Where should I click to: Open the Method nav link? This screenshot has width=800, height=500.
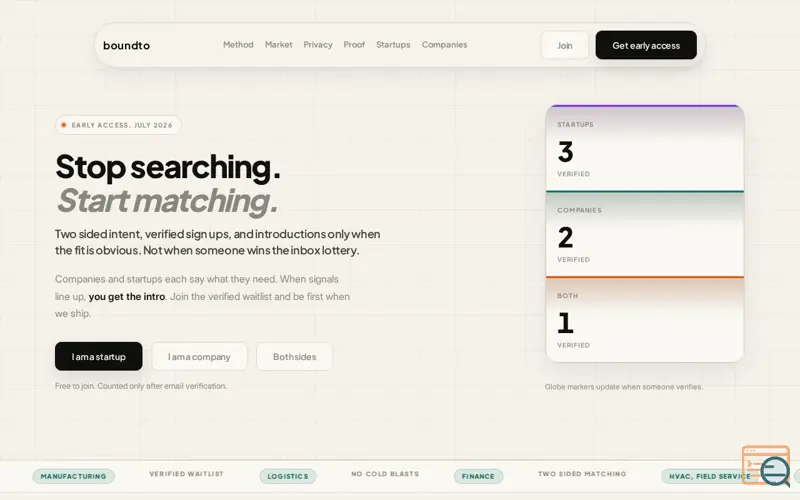pyautogui.click(x=238, y=44)
